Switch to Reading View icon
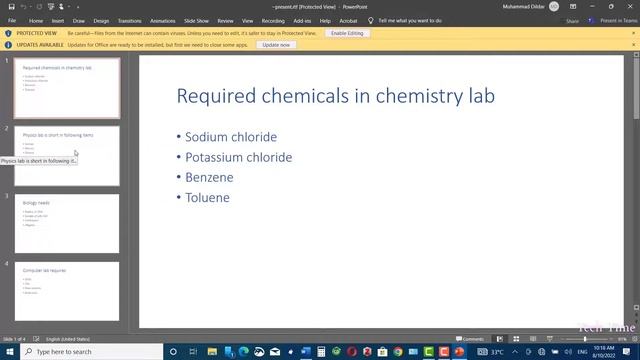640x360 pixels. (x=533, y=339)
